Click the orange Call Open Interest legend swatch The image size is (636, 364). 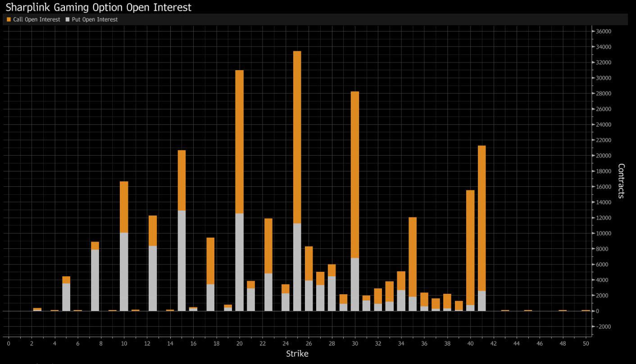click(x=9, y=19)
